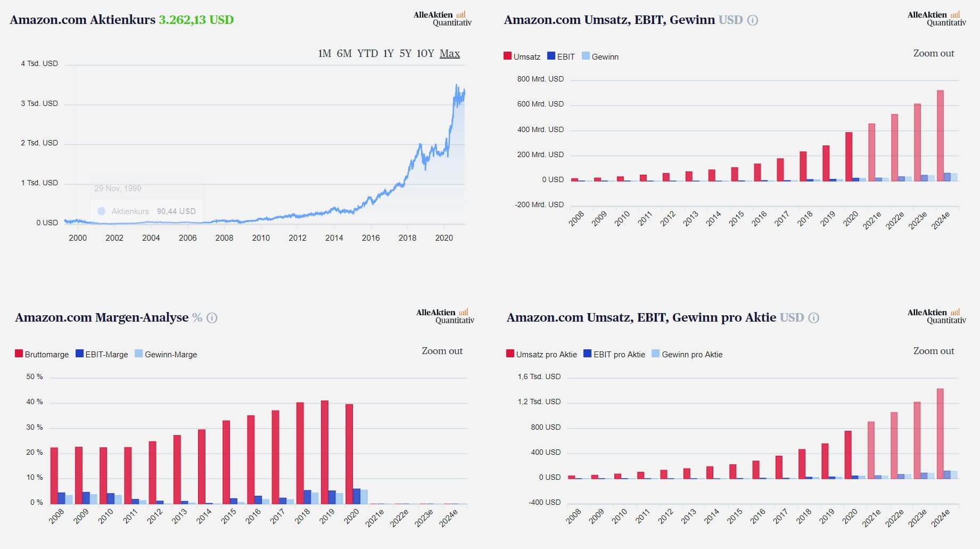Toggle the Gewinn legend series

pos(600,56)
